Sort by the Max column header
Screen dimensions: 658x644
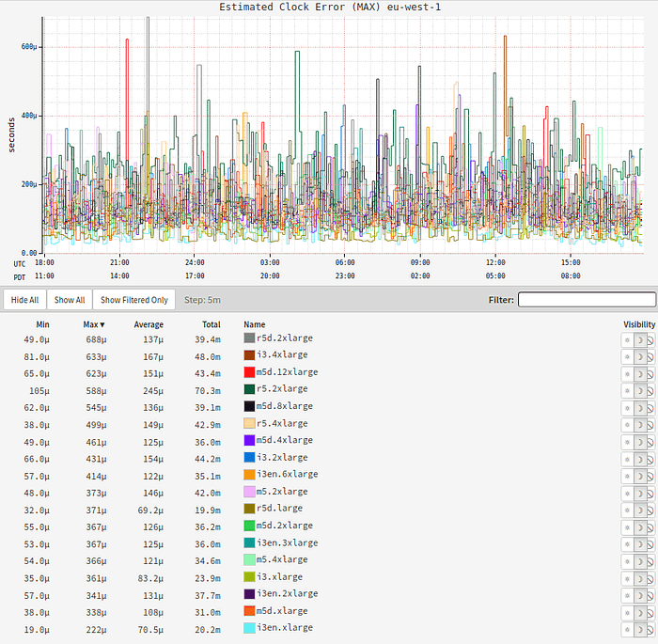[94, 324]
